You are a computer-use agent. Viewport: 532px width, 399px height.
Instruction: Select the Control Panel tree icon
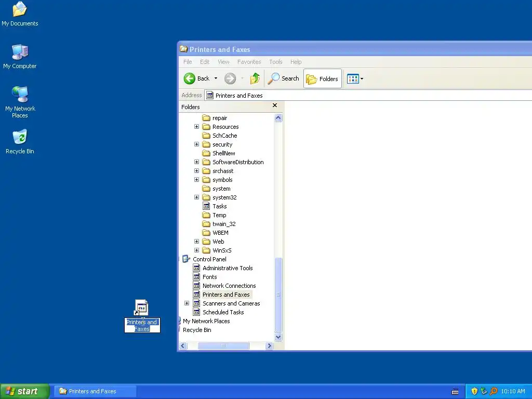pyautogui.click(x=186, y=259)
